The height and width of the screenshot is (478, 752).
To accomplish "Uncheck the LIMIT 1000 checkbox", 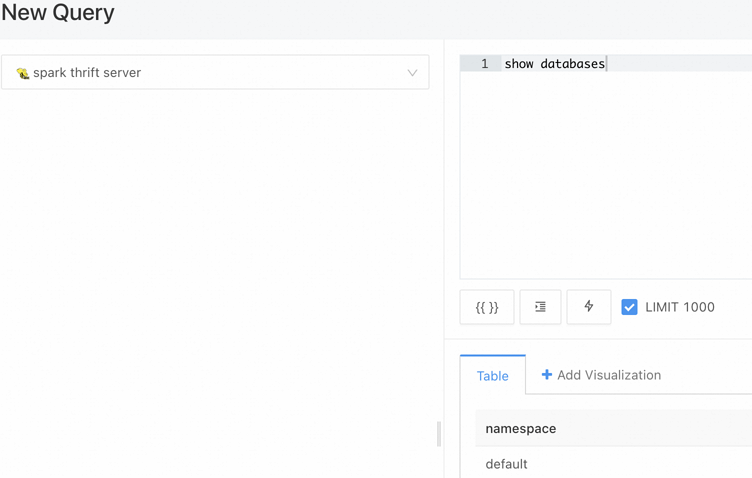I will pyautogui.click(x=629, y=307).
